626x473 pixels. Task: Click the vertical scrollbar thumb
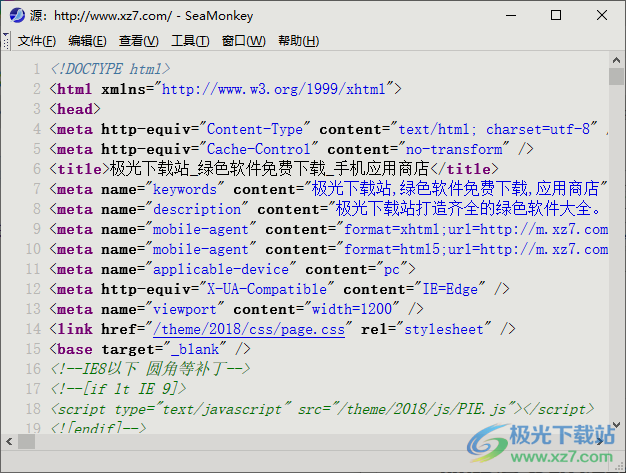616,76
